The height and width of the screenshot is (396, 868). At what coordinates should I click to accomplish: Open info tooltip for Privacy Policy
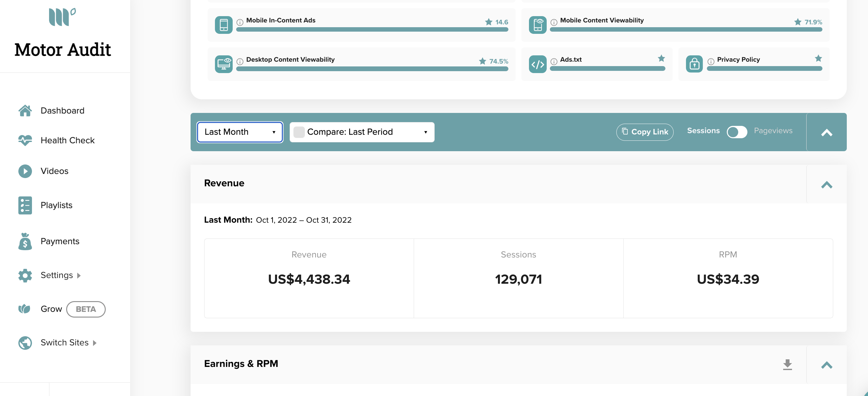click(711, 61)
